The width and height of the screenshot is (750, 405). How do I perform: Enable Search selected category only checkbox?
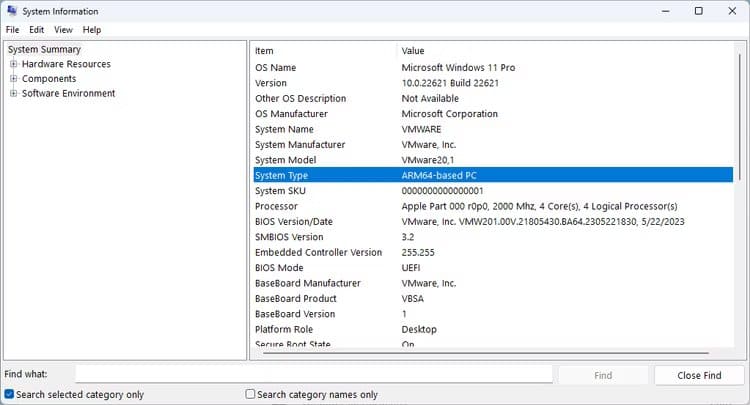coord(9,394)
